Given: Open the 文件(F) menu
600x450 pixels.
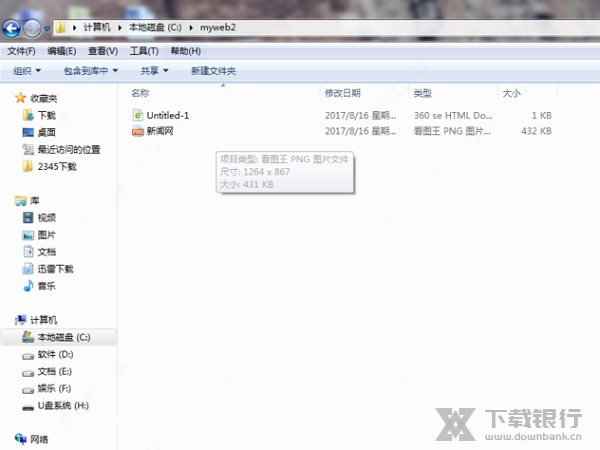Looking at the screenshot, I should 21,51.
